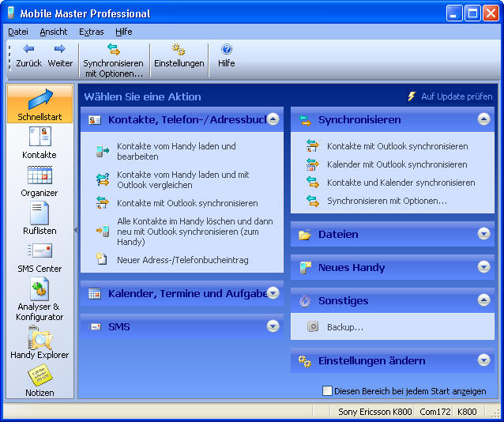
Task: Open SMS Center sidebar icon
Action: pyautogui.click(x=39, y=251)
